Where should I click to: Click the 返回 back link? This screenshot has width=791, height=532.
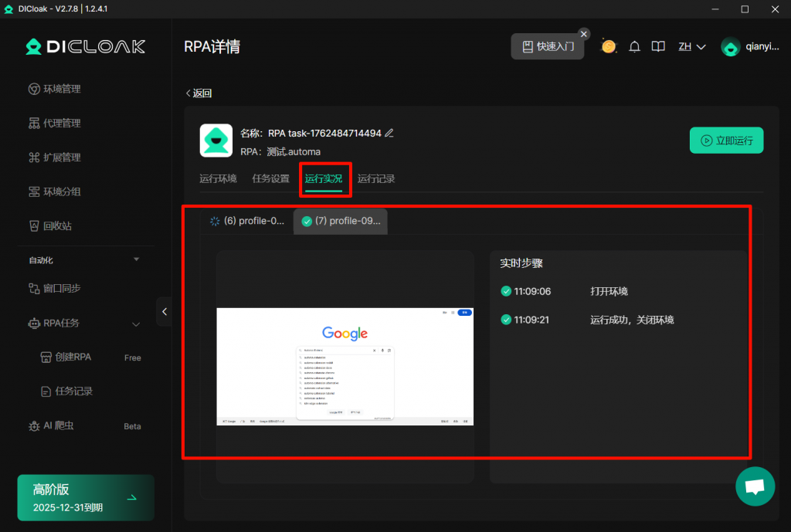pos(199,93)
